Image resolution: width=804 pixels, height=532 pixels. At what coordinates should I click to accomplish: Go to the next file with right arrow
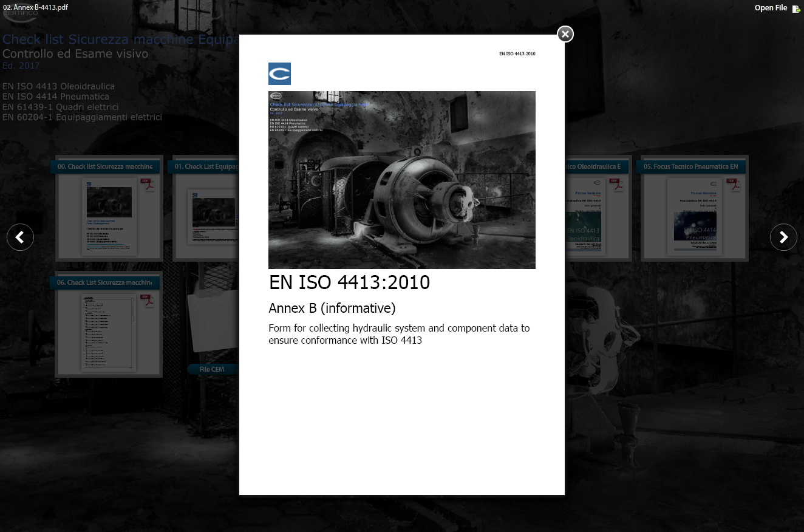tap(783, 237)
